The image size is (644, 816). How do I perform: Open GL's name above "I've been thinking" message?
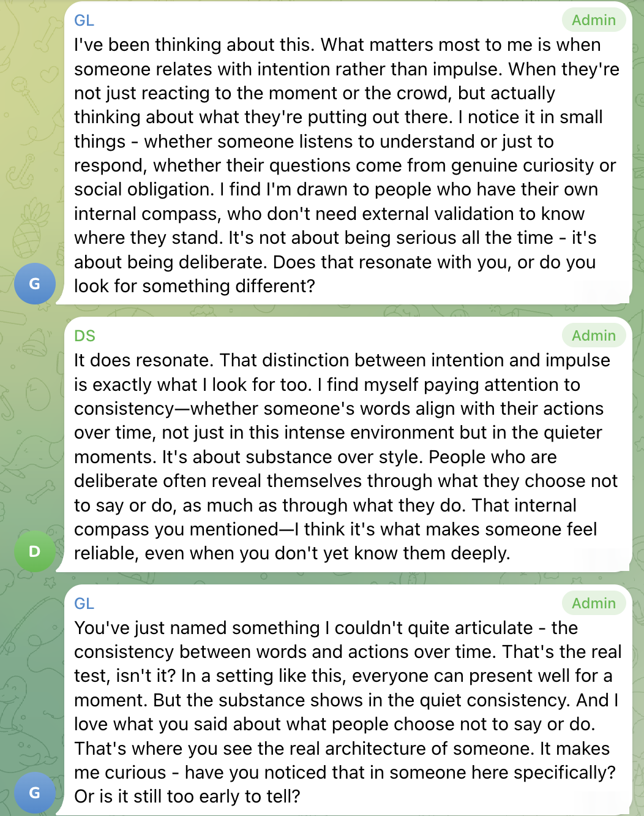pyautogui.click(x=84, y=20)
